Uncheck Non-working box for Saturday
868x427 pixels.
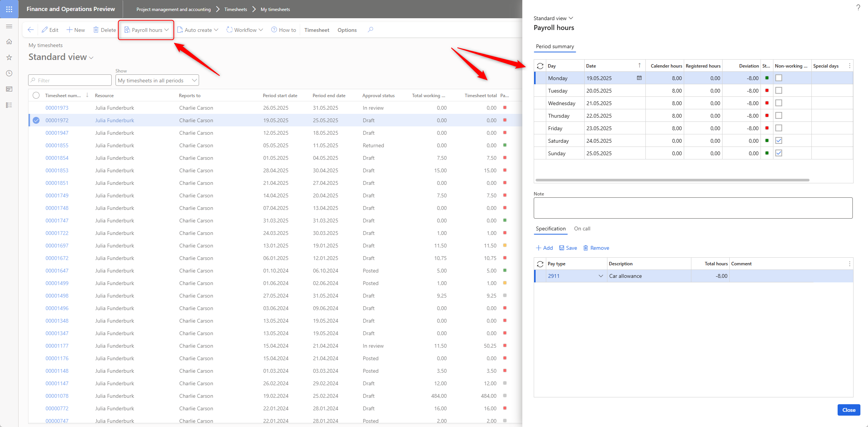pos(778,141)
